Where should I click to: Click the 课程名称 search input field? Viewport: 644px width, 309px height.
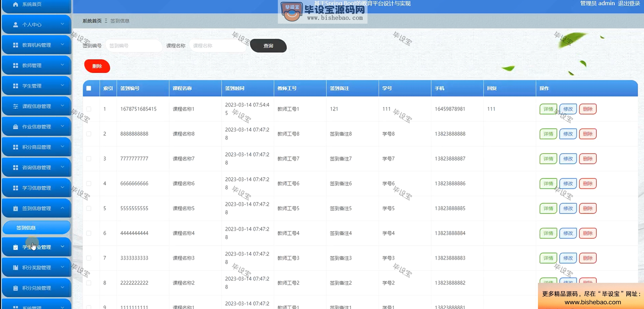click(x=218, y=46)
